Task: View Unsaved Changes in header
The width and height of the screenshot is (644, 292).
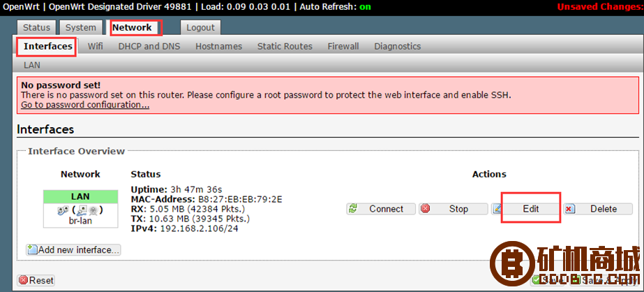Action: pyautogui.click(x=601, y=7)
